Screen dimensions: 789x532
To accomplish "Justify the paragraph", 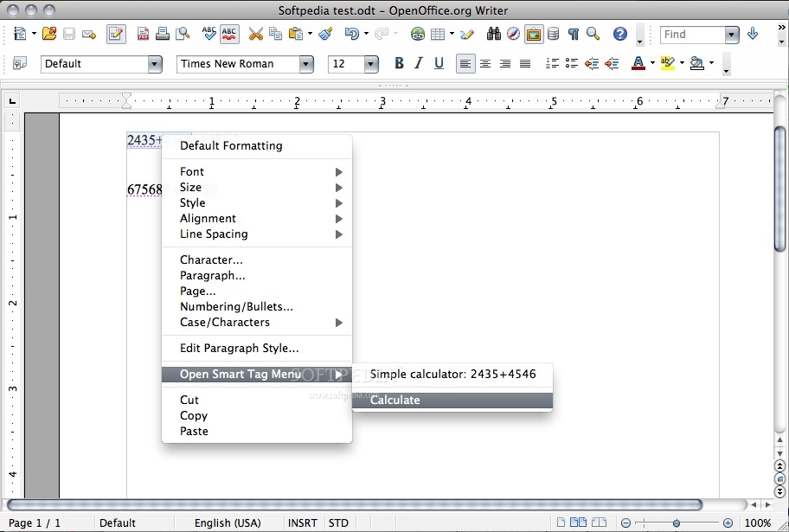I will tap(525, 64).
